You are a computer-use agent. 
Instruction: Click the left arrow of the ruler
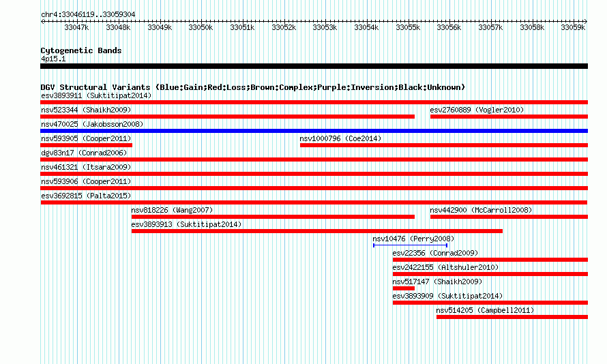click(42, 21)
